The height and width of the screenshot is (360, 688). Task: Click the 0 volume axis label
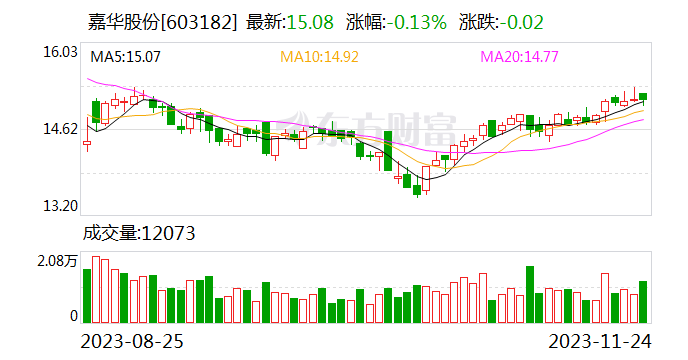pyautogui.click(x=74, y=316)
